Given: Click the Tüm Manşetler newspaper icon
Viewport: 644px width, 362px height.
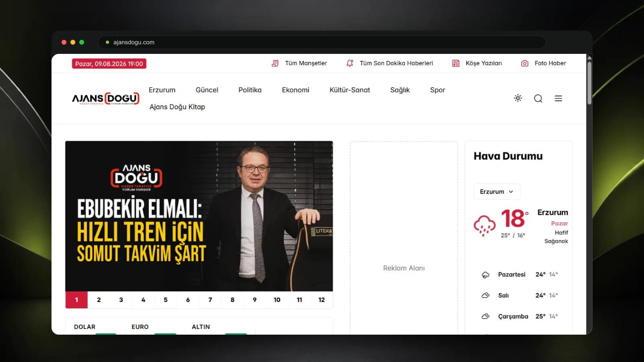Looking at the screenshot, I should coord(275,63).
